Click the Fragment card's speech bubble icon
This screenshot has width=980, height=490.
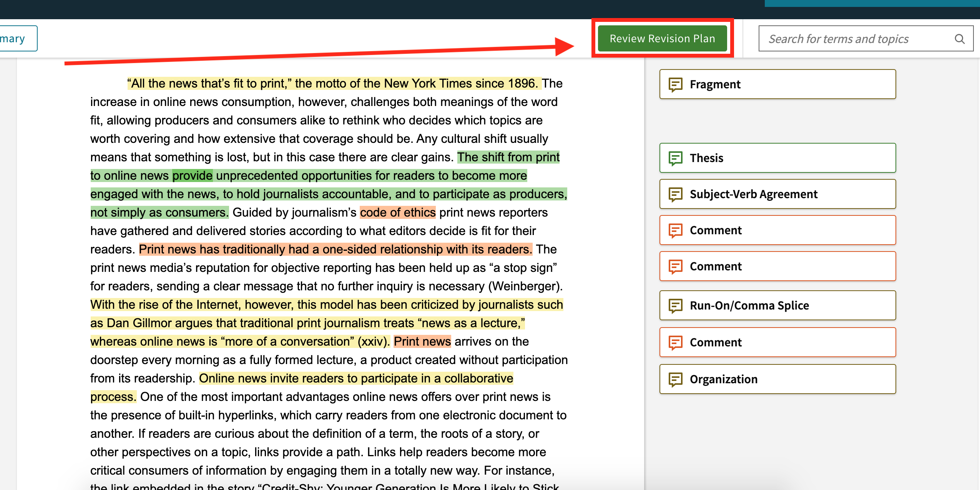[675, 84]
